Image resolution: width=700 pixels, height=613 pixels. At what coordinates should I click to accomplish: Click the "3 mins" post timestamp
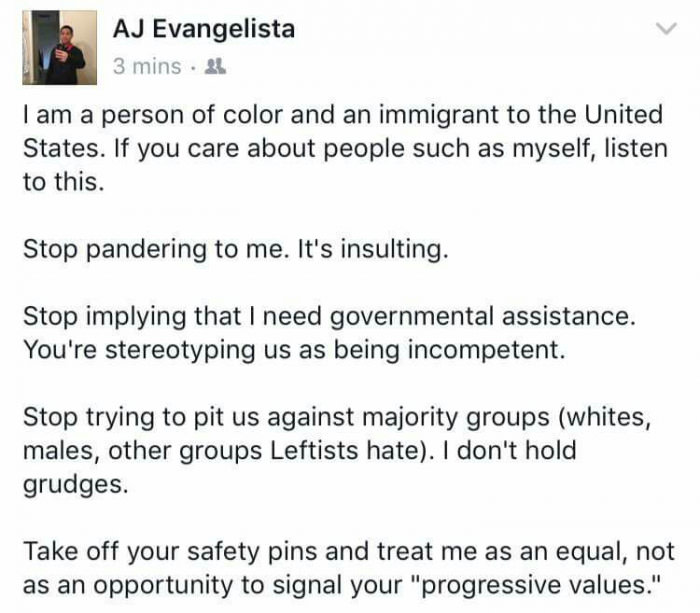point(147,67)
